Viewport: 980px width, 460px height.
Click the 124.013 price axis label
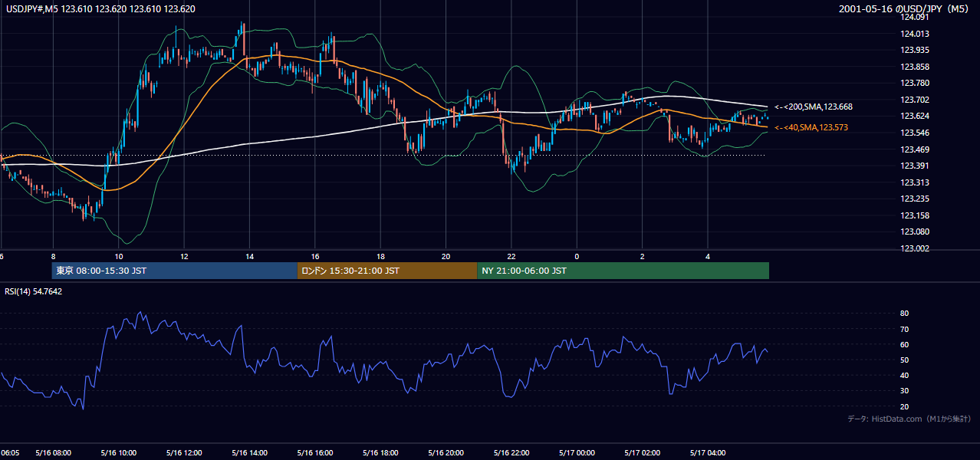click(915, 34)
